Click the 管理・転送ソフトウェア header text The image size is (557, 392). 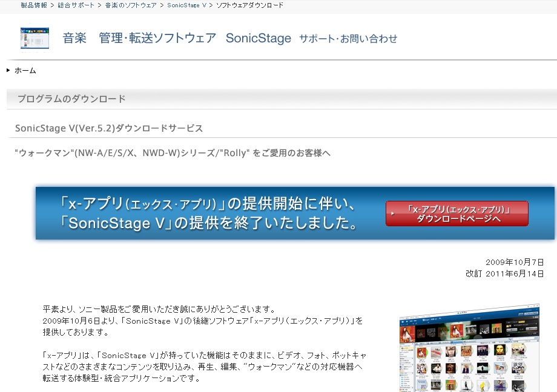[x=157, y=38]
